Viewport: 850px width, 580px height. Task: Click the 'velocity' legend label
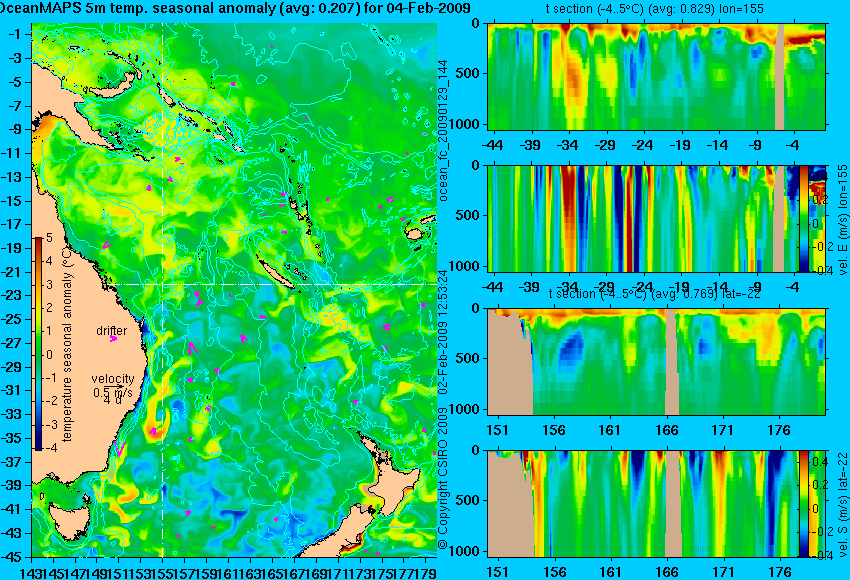[113, 378]
